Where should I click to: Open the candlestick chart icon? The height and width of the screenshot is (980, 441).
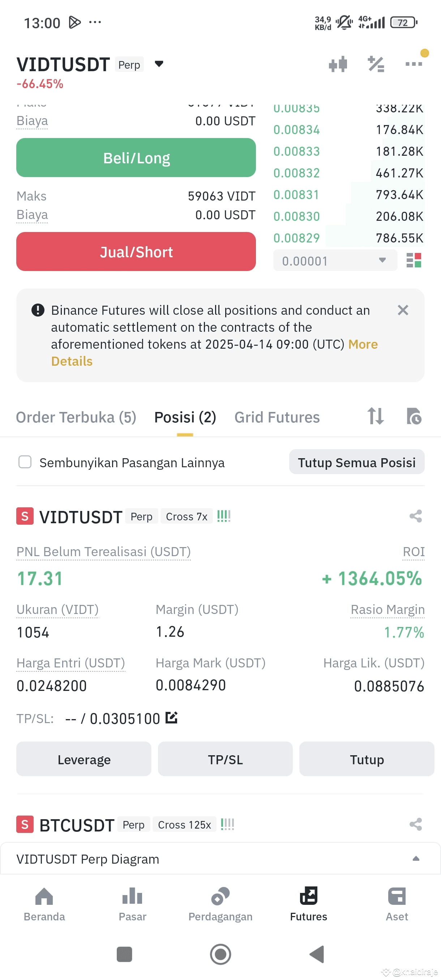click(x=338, y=64)
